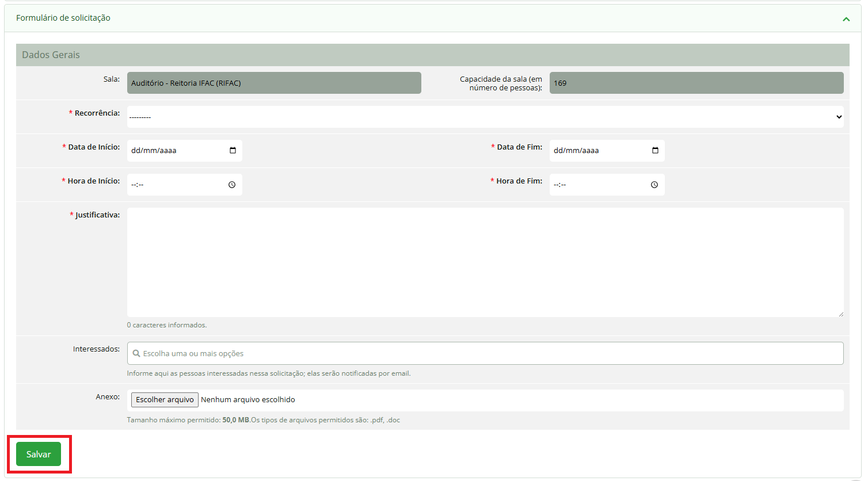Open the Recorrência dropdown
Screen dimensions: 868x481
click(485, 117)
